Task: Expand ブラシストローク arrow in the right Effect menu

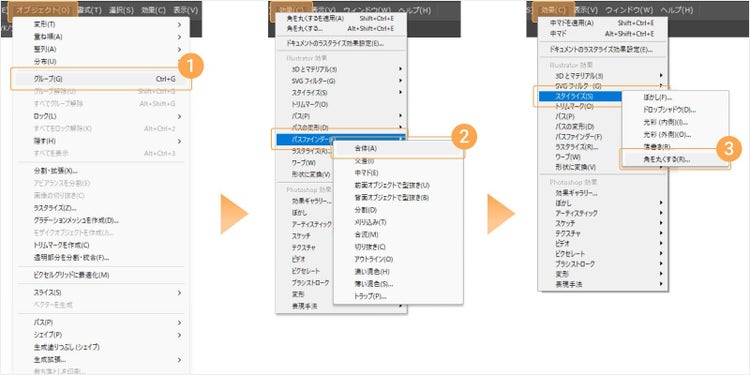Action: pyautogui.click(x=662, y=264)
